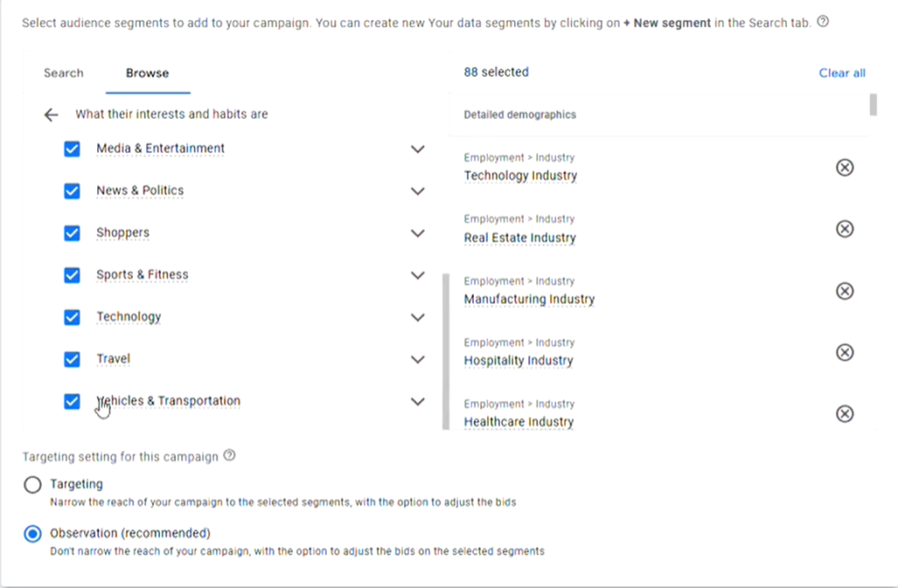Image resolution: width=898 pixels, height=588 pixels.
Task: Uncheck the Shoppers checkbox
Action: click(x=73, y=233)
